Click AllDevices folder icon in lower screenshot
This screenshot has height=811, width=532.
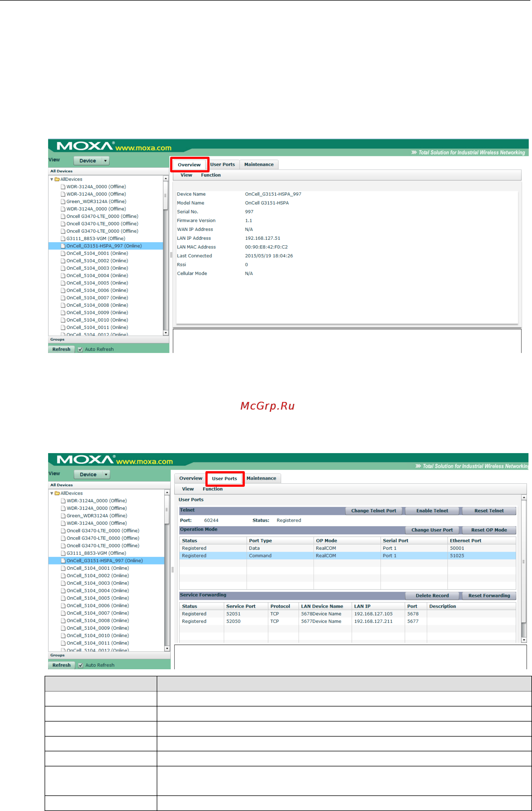(x=57, y=493)
